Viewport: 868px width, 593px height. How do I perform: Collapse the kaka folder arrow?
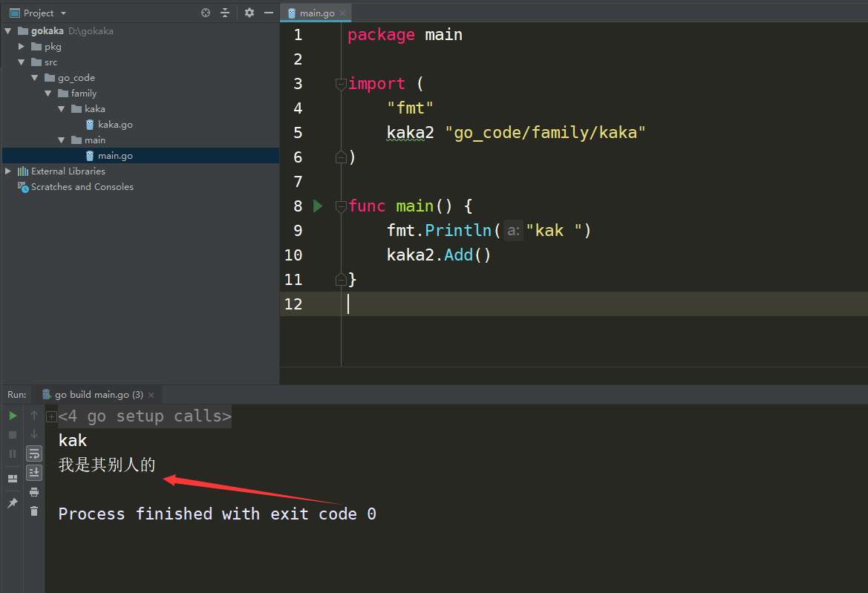click(x=61, y=109)
